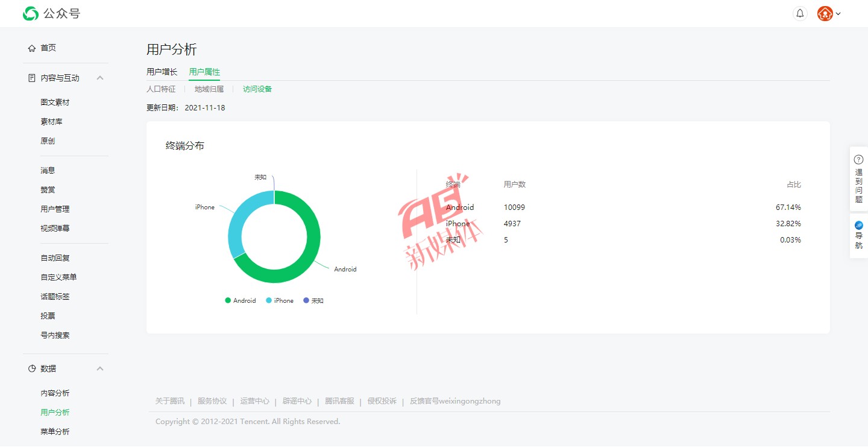Click the 67.14% percentage cell
The image size is (868, 447).
point(788,208)
